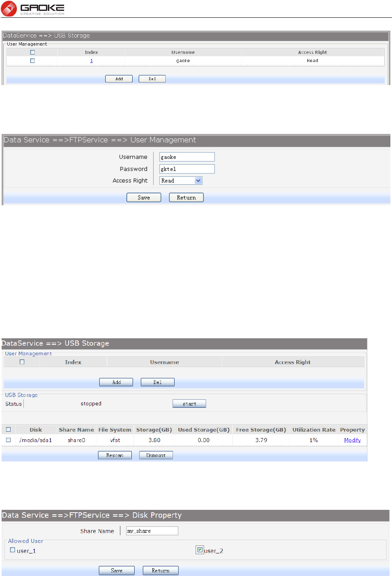
Task: Click the 3.80 storage value
Action: (154, 440)
